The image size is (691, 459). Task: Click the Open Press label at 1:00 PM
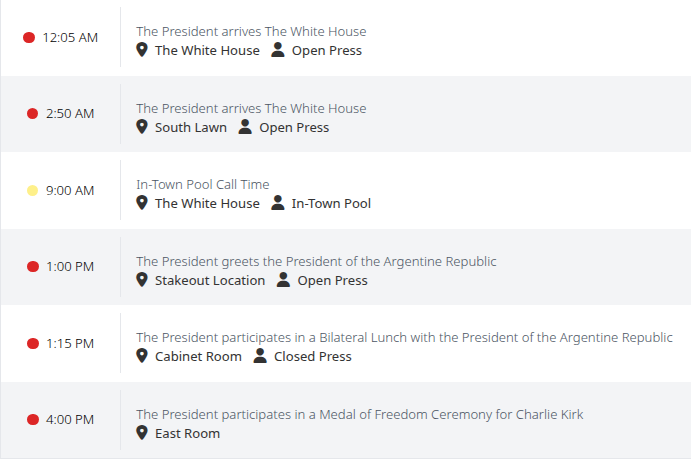coord(332,280)
